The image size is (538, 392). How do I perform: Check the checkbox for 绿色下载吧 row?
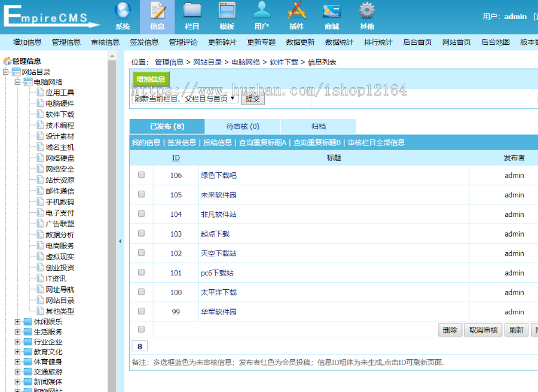[142, 175]
